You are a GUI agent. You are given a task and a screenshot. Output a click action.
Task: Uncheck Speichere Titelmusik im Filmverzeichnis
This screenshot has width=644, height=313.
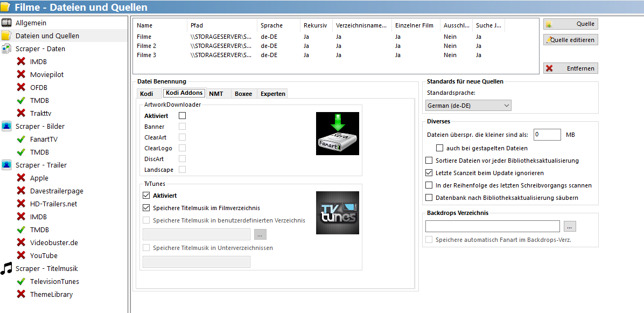(x=146, y=207)
